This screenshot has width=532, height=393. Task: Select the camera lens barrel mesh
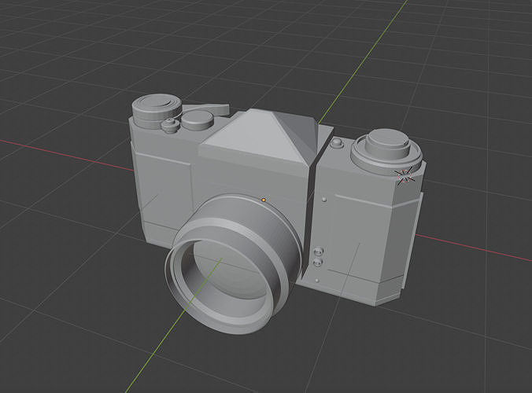coord(234,263)
